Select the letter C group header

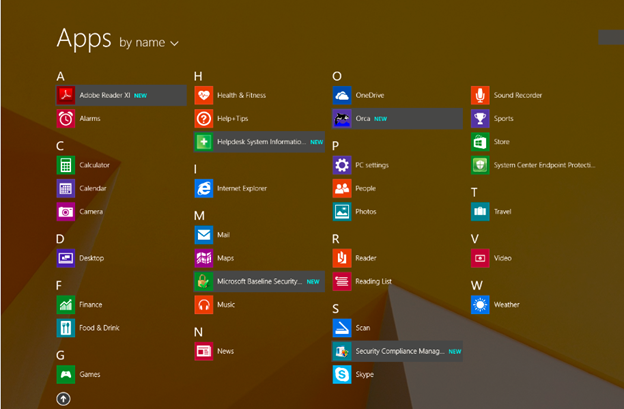pyautogui.click(x=60, y=146)
